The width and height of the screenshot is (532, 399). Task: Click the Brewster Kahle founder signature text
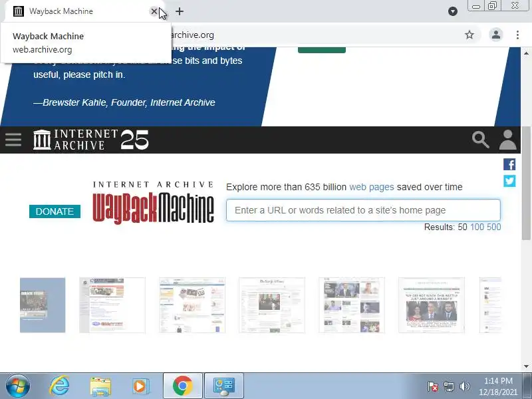click(x=124, y=102)
